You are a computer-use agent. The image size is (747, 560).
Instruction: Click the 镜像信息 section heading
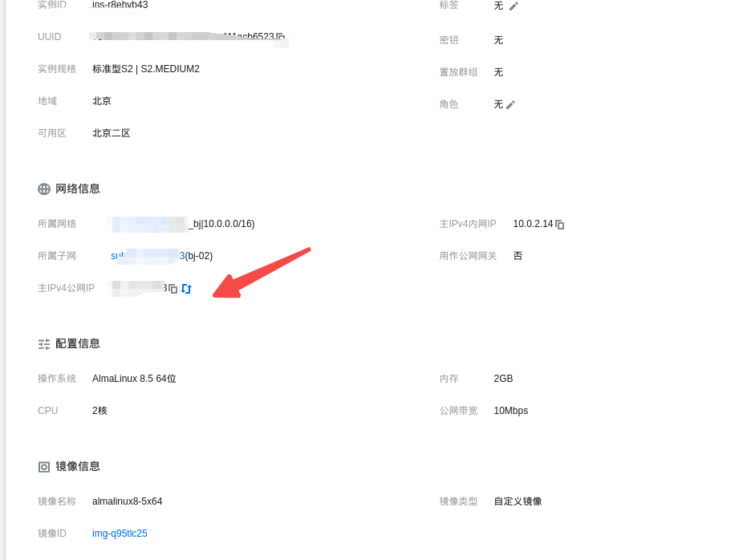tap(78, 467)
